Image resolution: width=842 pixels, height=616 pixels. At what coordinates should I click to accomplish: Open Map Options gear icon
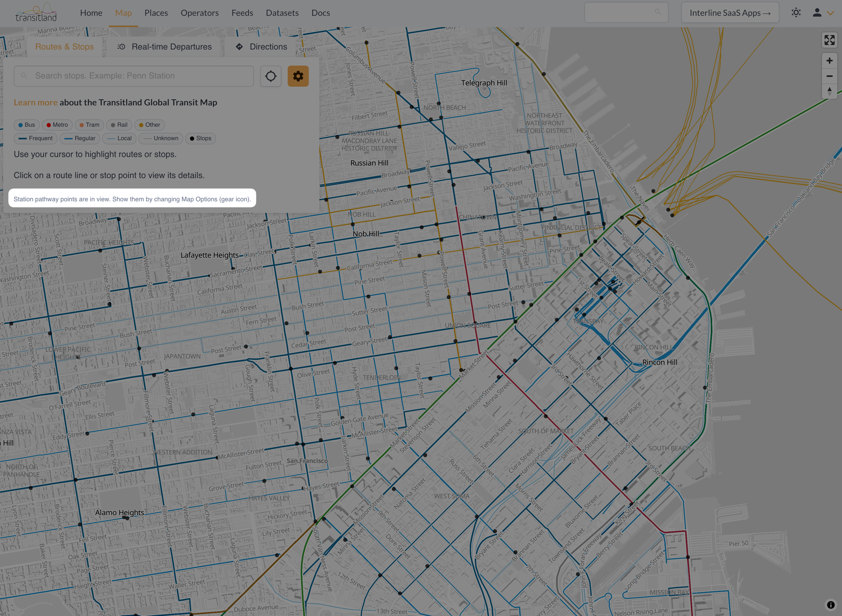click(298, 76)
